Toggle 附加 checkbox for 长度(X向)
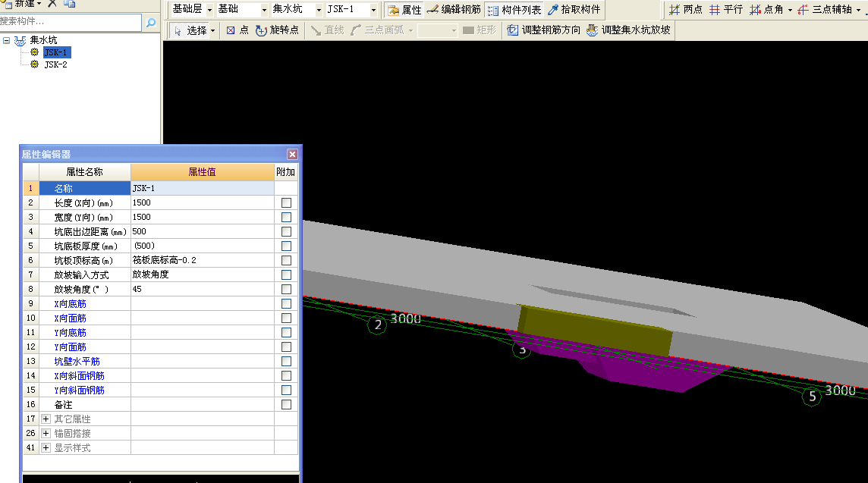Screen dimensions: 868x483 click(x=286, y=203)
